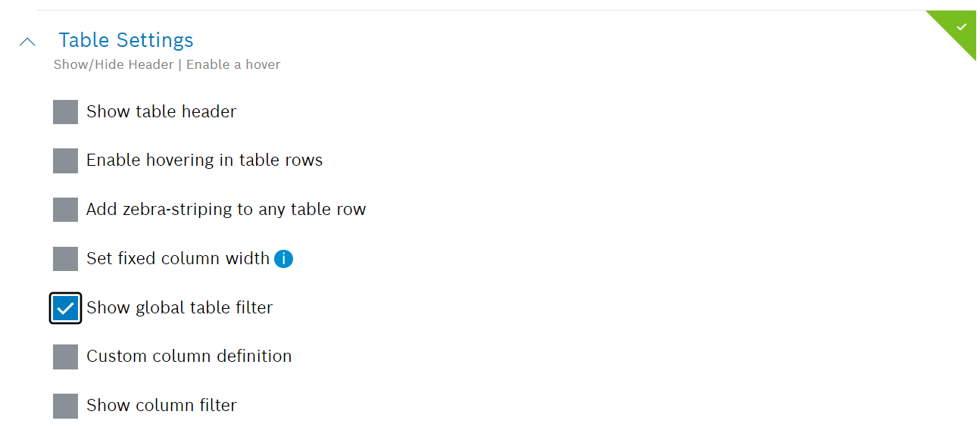This screenshot has width=980, height=430.
Task: Collapse the Table Settings section chevron
Action: [27, 42]
